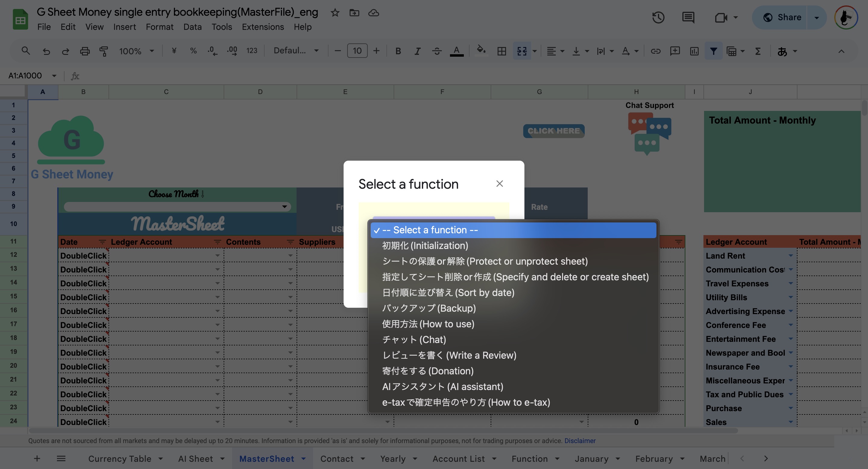The width and height of the screenshot is (868, 469).
Task: Toggle strikethrough formatting
Action: 437,51
